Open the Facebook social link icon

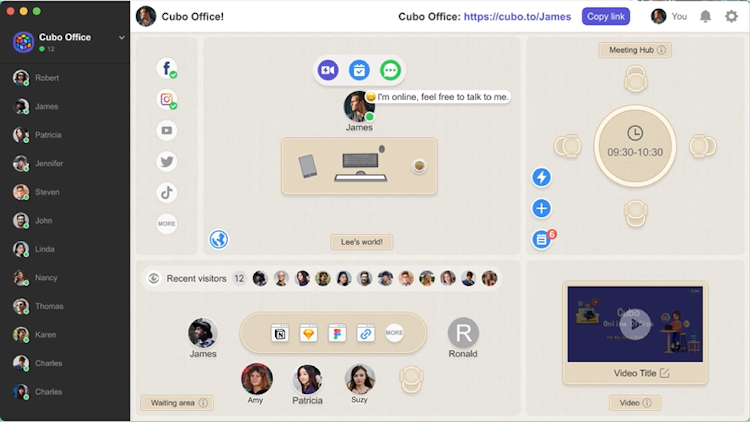tap(166, 68)
